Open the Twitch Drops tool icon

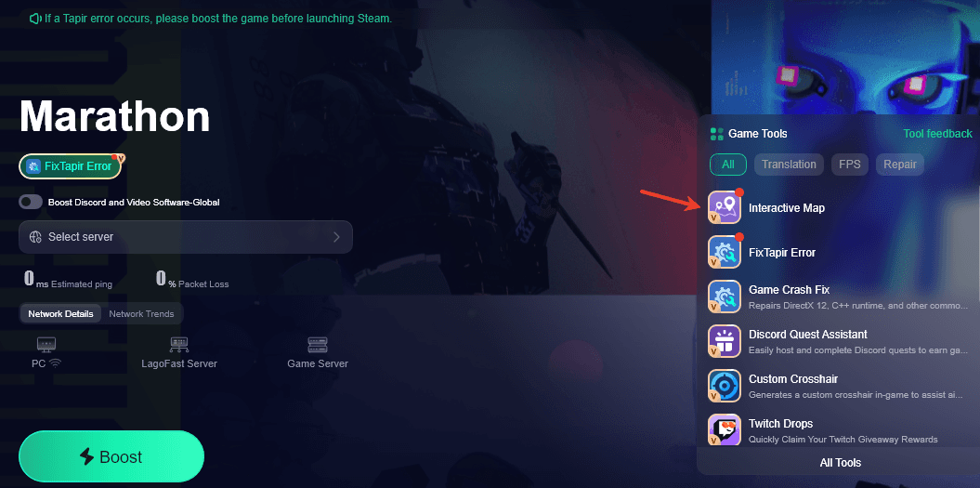click(x=725, y=429)
